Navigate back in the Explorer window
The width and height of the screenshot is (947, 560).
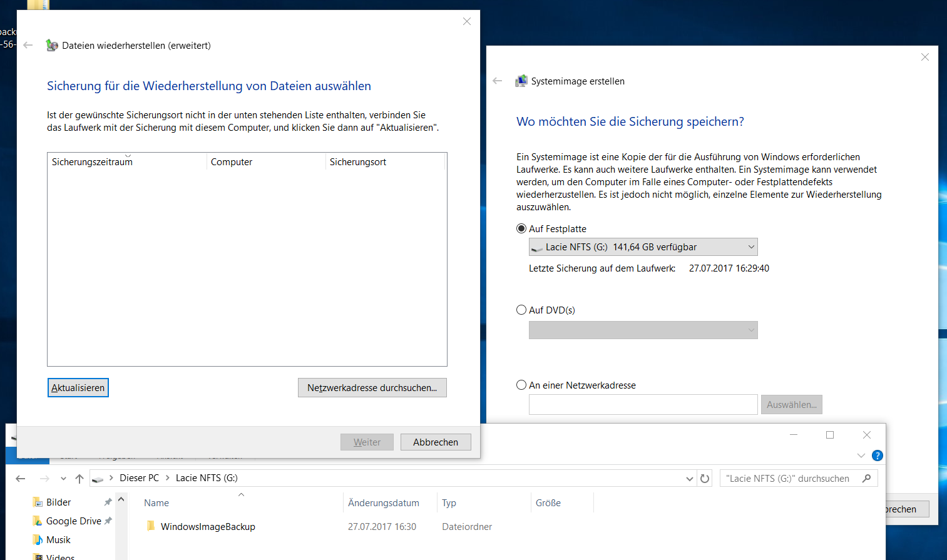tap(20, 479)
